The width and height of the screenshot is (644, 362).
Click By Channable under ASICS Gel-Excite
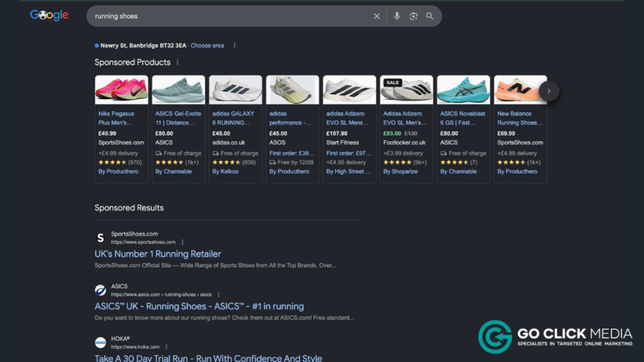tap(174, 172)
